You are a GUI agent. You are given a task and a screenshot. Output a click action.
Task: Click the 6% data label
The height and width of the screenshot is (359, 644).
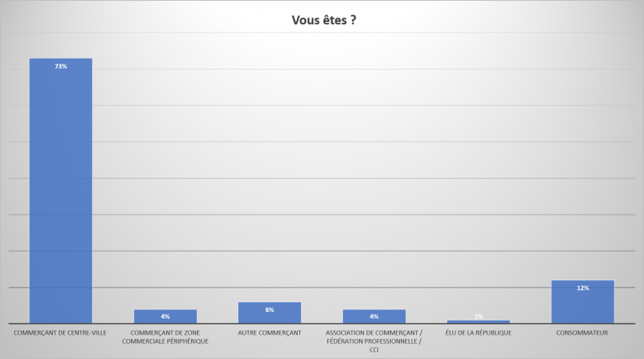click(269, 310)
